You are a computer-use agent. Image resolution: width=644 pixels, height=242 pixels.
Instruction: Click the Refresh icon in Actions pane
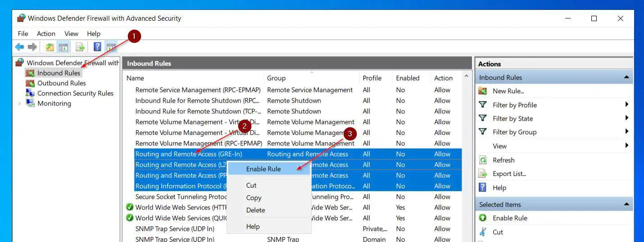pyautogui.click(x=483, y=160)
